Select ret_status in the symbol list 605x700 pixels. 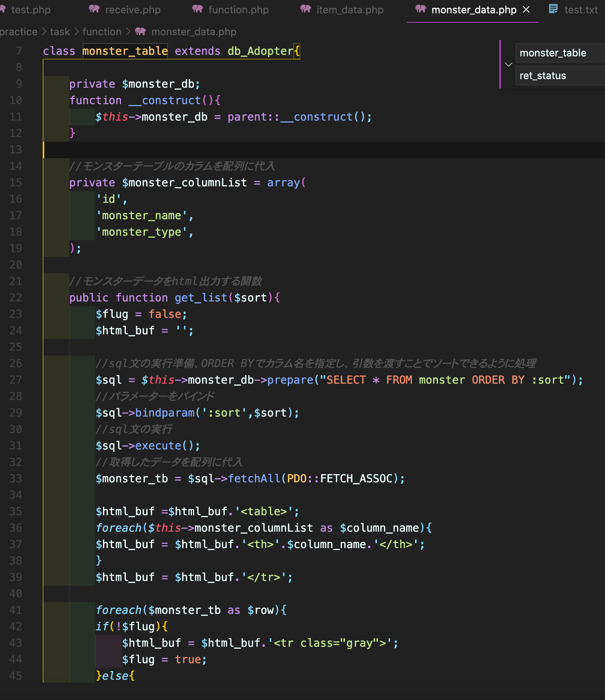(542, 76)
